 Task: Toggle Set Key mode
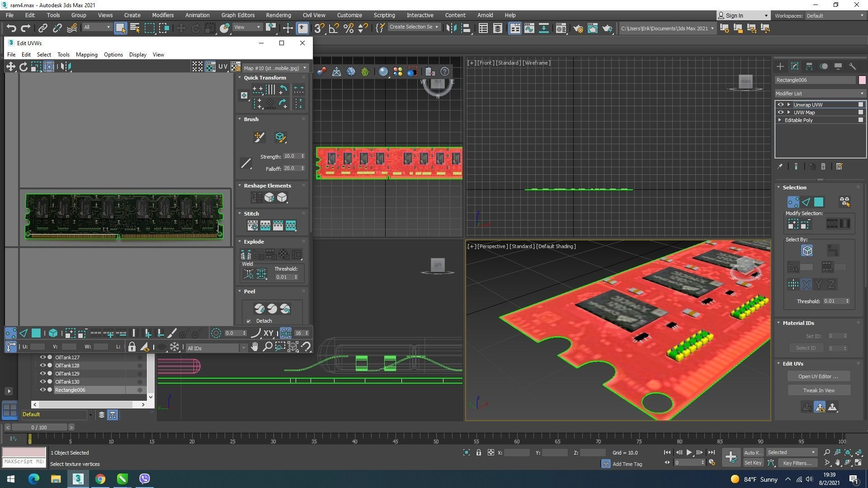tap(753, 463)
